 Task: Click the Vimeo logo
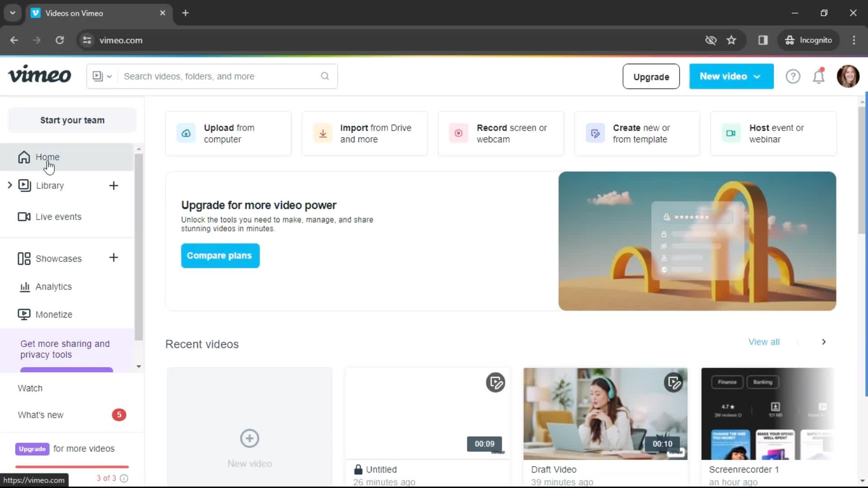tap(40, 75)
